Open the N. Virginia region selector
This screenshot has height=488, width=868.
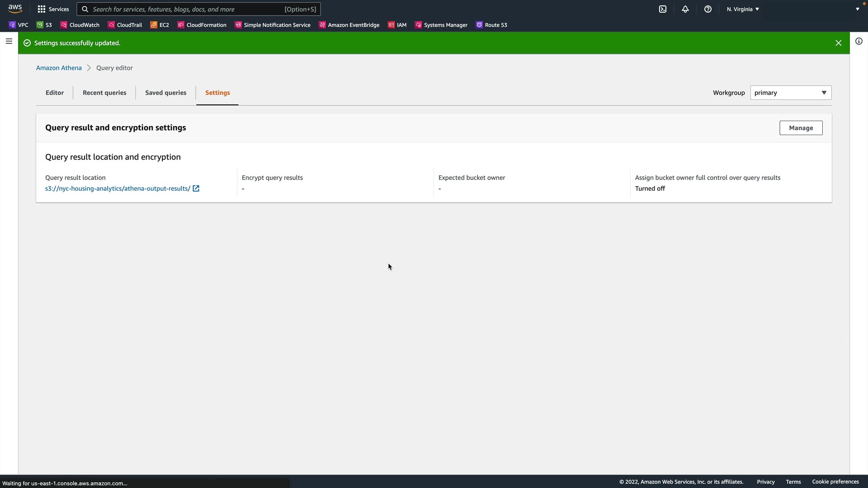click(743, 9)
